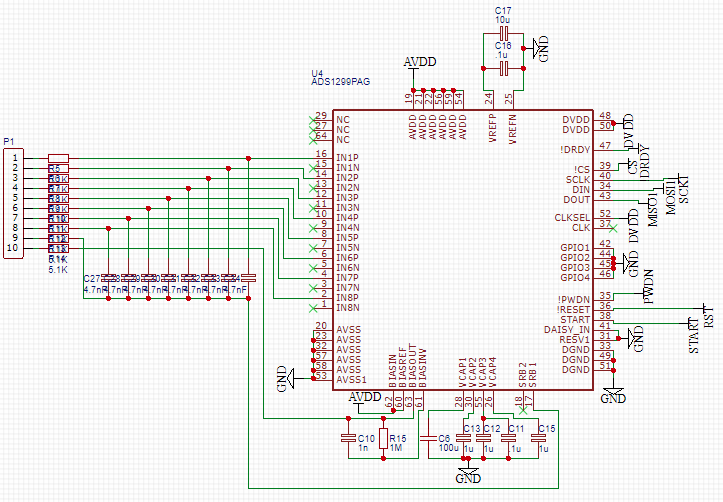Click the 'IN8P' pin label
This screenshot has height=502, width=723.
tap(347, 298)
